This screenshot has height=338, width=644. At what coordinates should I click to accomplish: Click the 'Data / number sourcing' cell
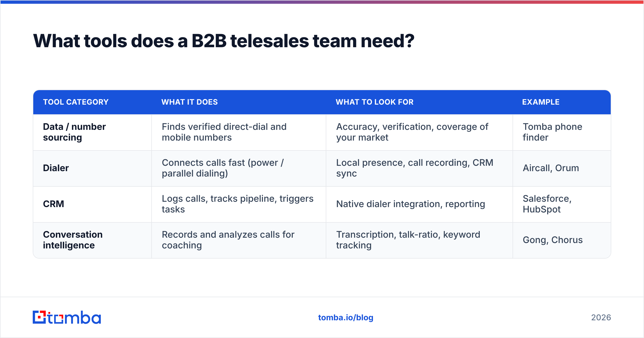(92, 132)
